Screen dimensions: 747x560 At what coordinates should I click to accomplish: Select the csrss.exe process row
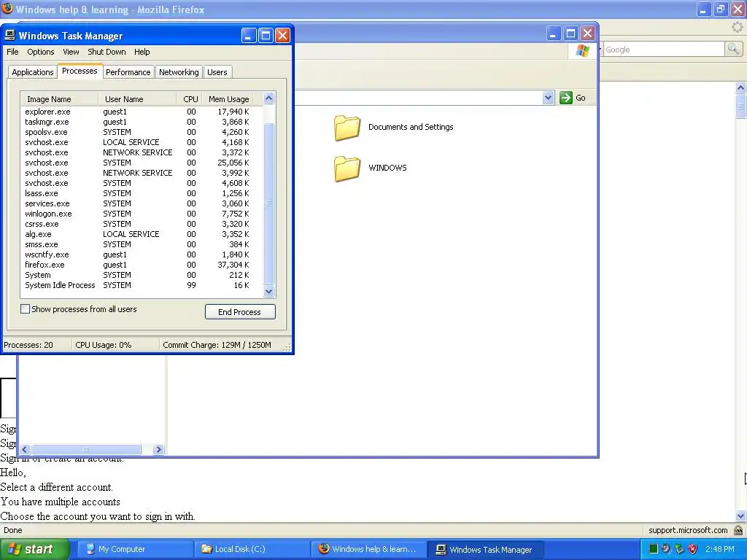coord(142,224)
